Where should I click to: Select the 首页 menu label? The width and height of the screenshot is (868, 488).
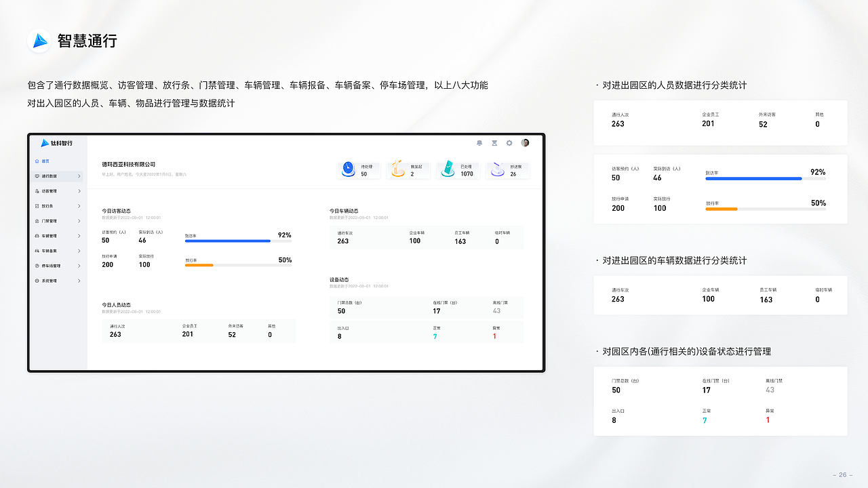(x=45, y=161)
